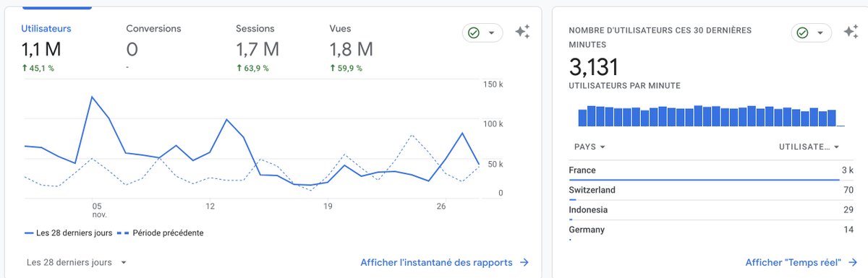Click green check status icon on users card
Image resolution: width=868 pixels, height=278 pixels.
point(474,33)
